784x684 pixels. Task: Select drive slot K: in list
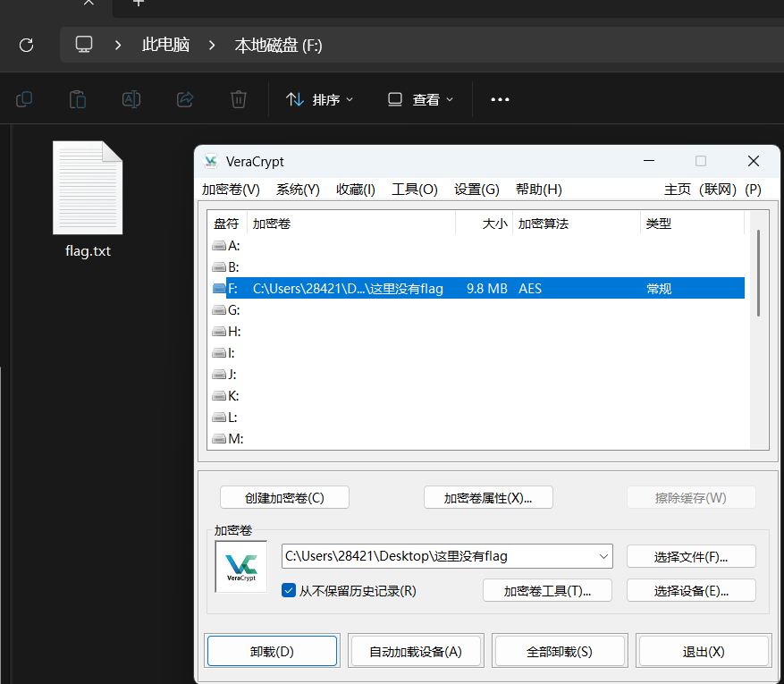point(226,395)
